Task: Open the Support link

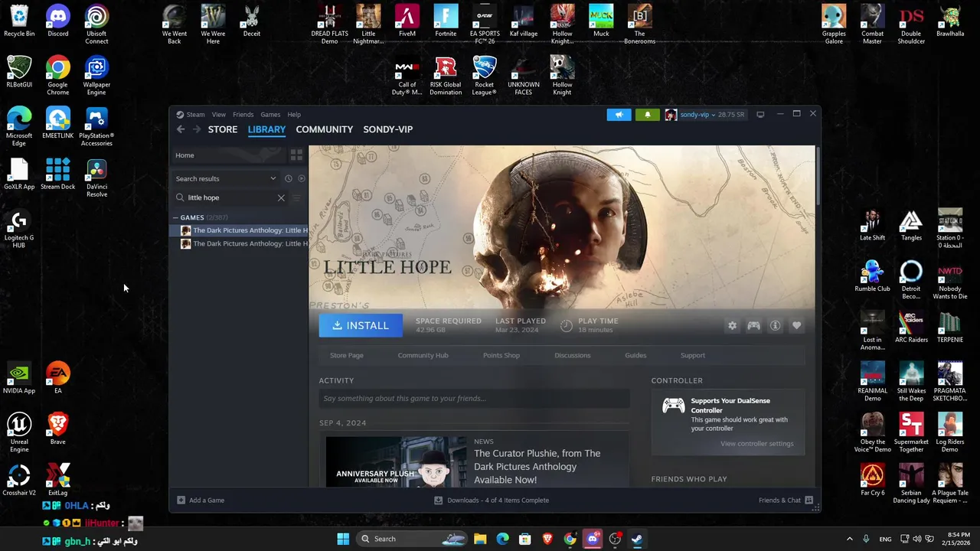Action: click(x=693, y=355)
